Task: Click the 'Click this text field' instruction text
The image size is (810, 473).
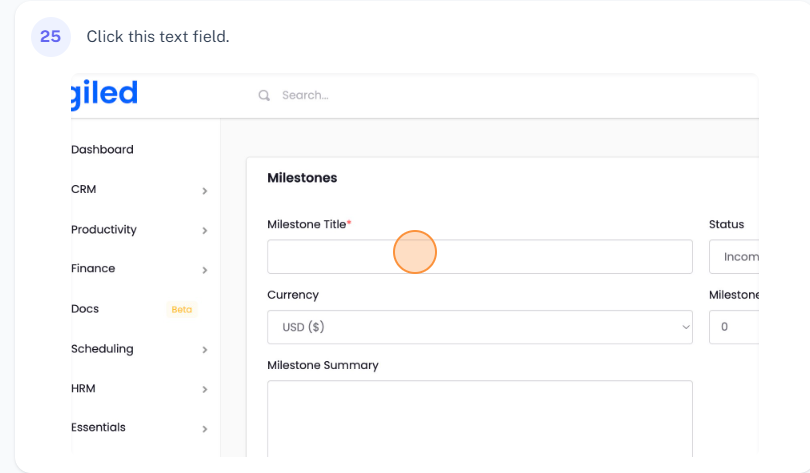Action: (x=158, y=37)
